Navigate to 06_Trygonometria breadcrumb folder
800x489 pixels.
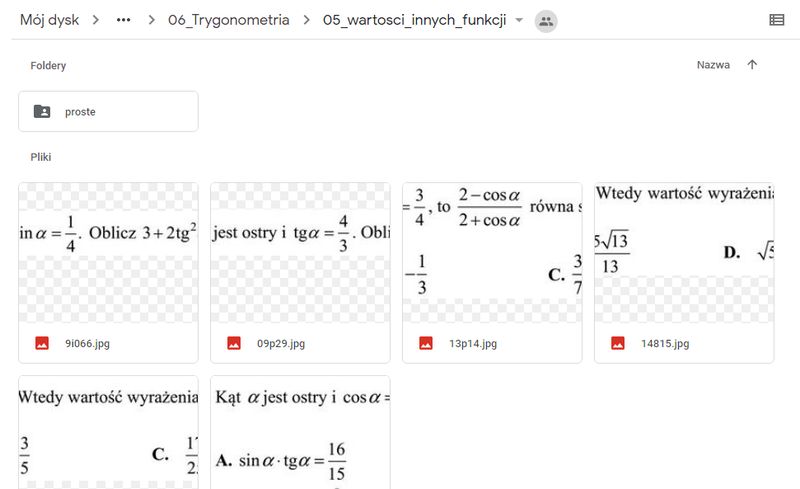(x=229, y=20)
